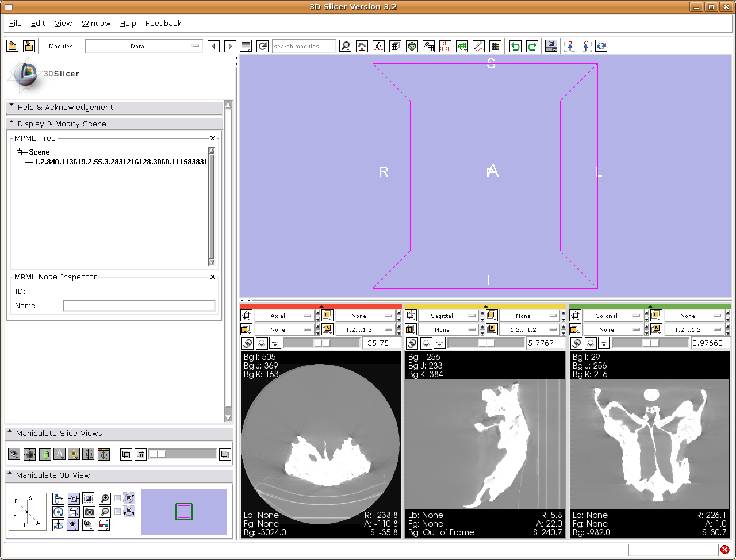736x560 pixels.
Task: Open the 3D view visibility eye menu
Action: click(x=73, y=524)
